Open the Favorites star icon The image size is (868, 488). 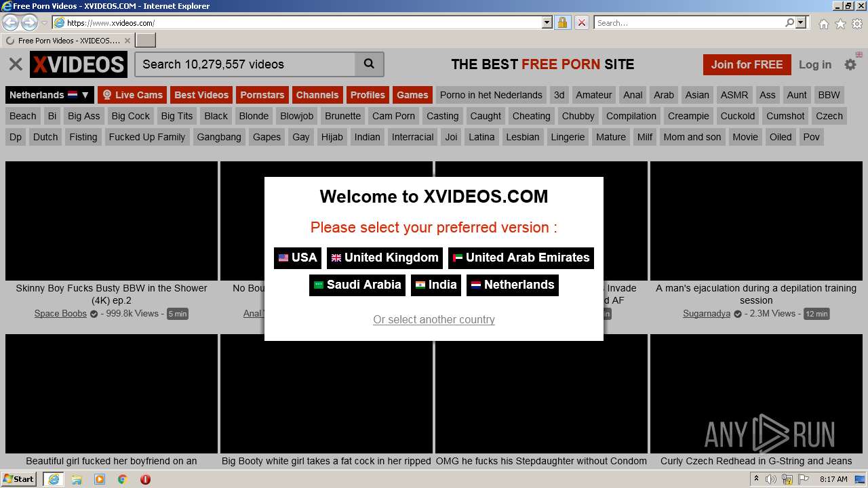[x=840, y=23]
